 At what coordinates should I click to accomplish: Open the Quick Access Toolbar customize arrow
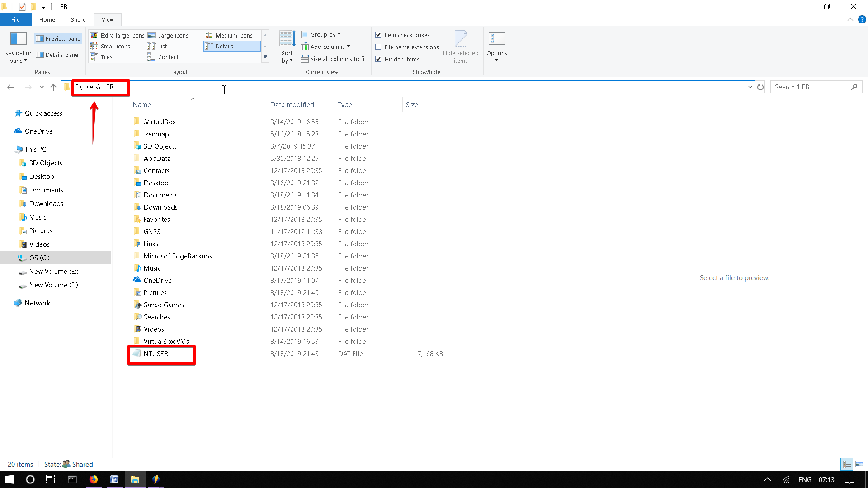[43, 7]
